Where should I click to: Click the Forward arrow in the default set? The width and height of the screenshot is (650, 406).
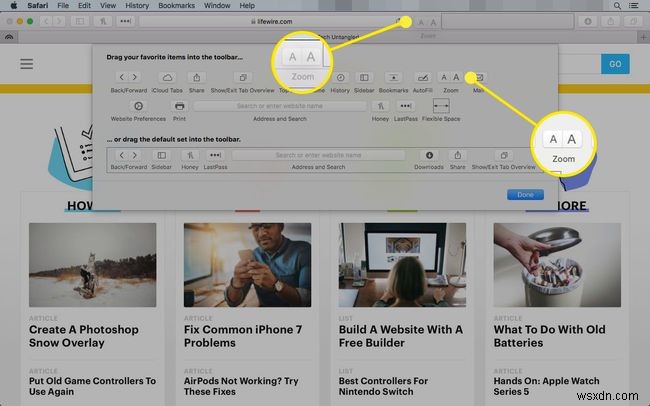(x=135, y=155)
